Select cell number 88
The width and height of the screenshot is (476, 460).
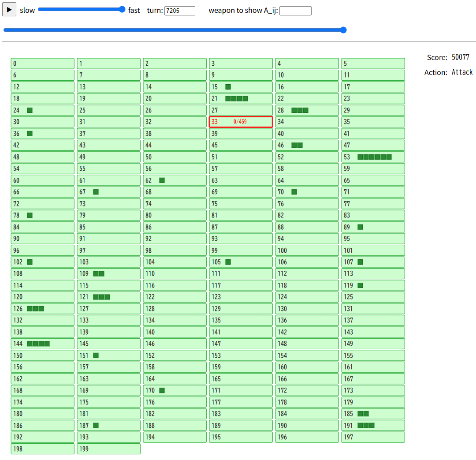[307, 227]
